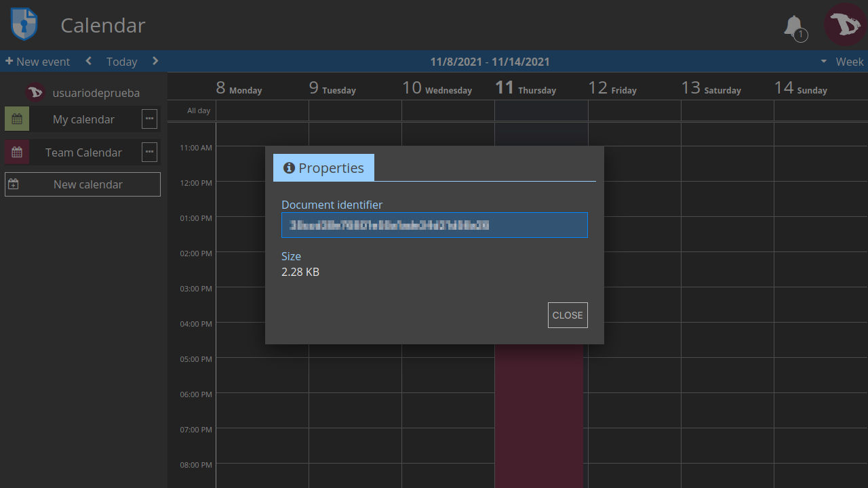Select Team Calendar entry
This screenshot has height=488, width=868.
click(x=83, y=152)
